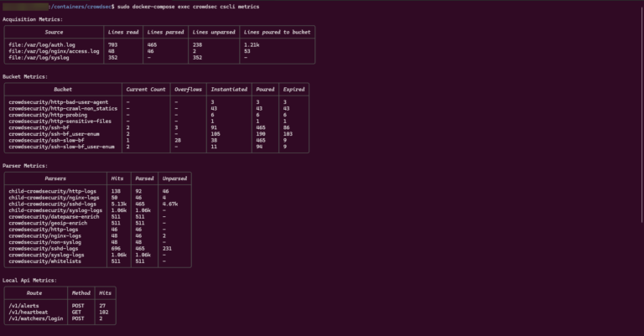
Task: Select the 'Parsers' column header
Action: (x=55, y=178)
